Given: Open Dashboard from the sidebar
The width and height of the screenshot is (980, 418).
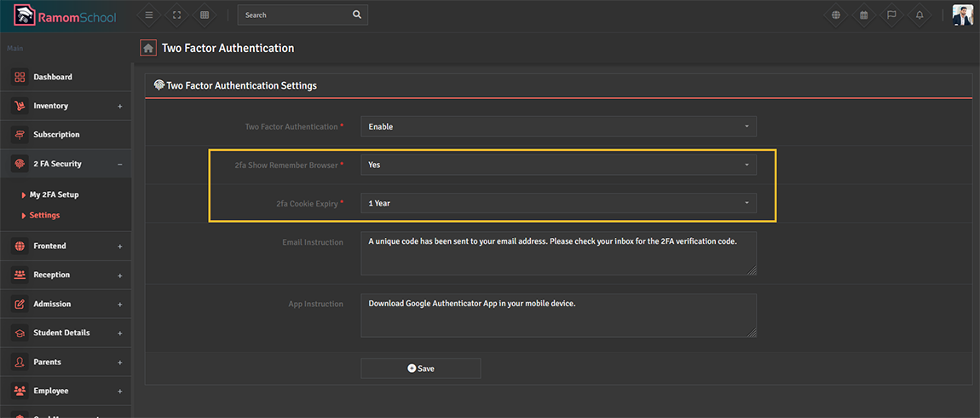Looking at the screenshot, I should point(53,77).
